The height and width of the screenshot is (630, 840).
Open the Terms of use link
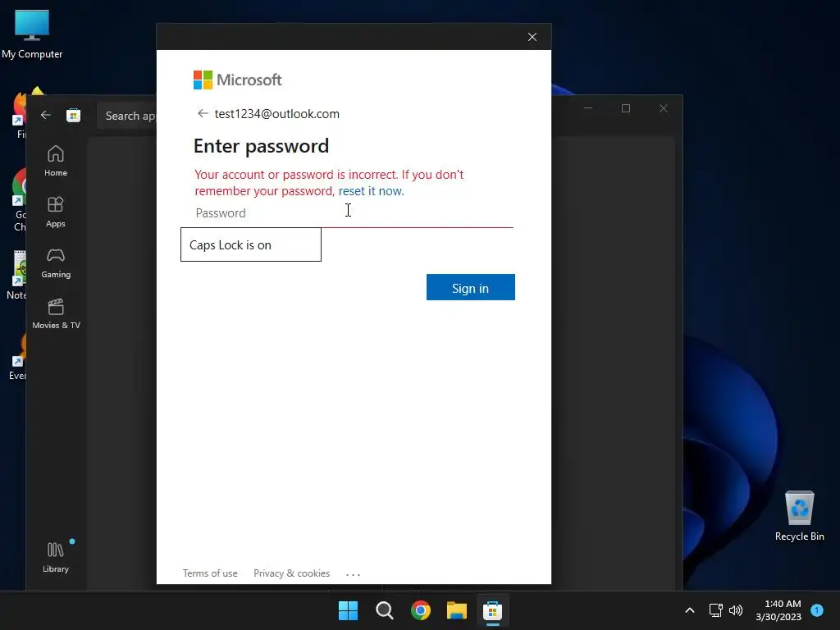click(210, 573)
